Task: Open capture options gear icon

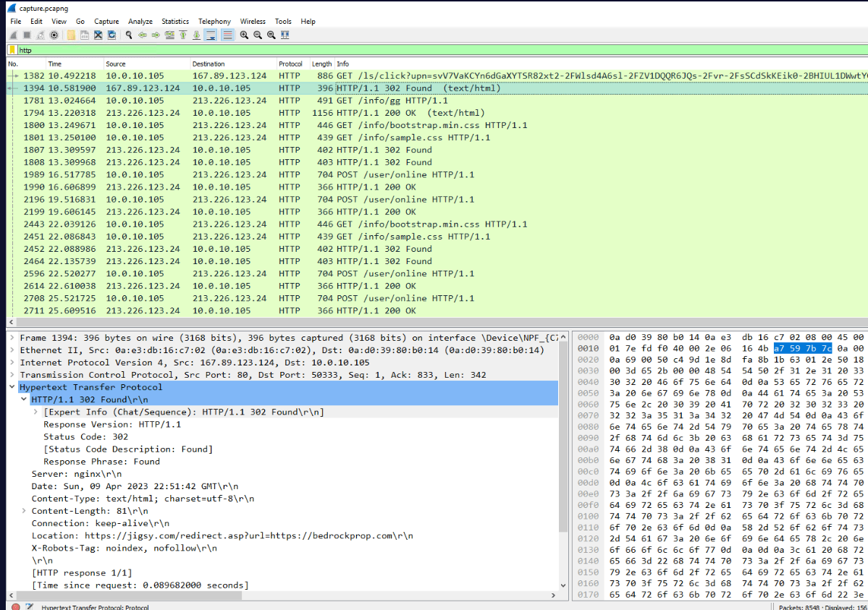Action: [54, 35]
